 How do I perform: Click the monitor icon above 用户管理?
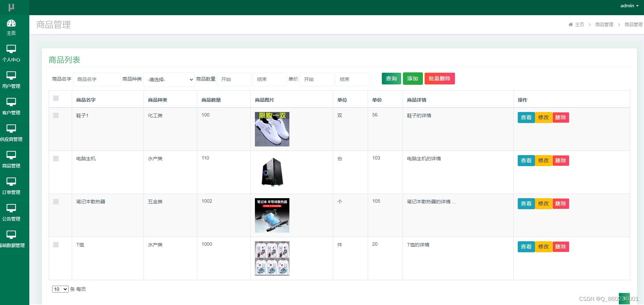click(x=11, y=75)
